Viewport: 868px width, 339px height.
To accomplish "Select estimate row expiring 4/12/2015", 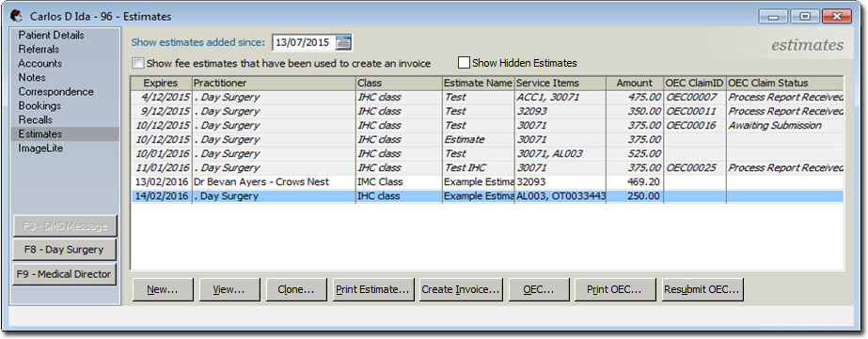I will [x=487, y=98].
